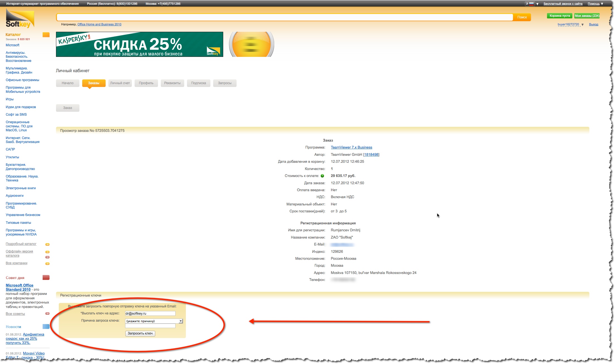
Task: Click the Поиск search button
Action: [x=522, y=17]
